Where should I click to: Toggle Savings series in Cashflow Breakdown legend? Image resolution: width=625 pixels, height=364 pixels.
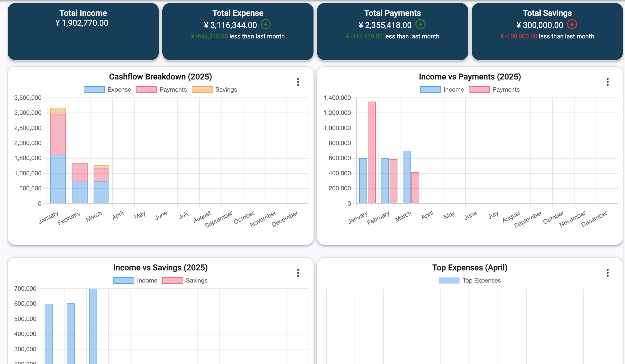(x=214, y=90)
